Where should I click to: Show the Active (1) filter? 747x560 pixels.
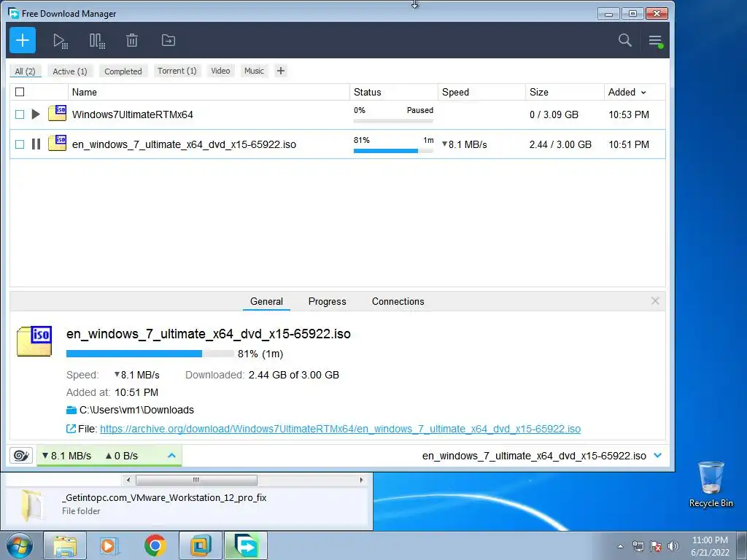[x=70, y=71]
